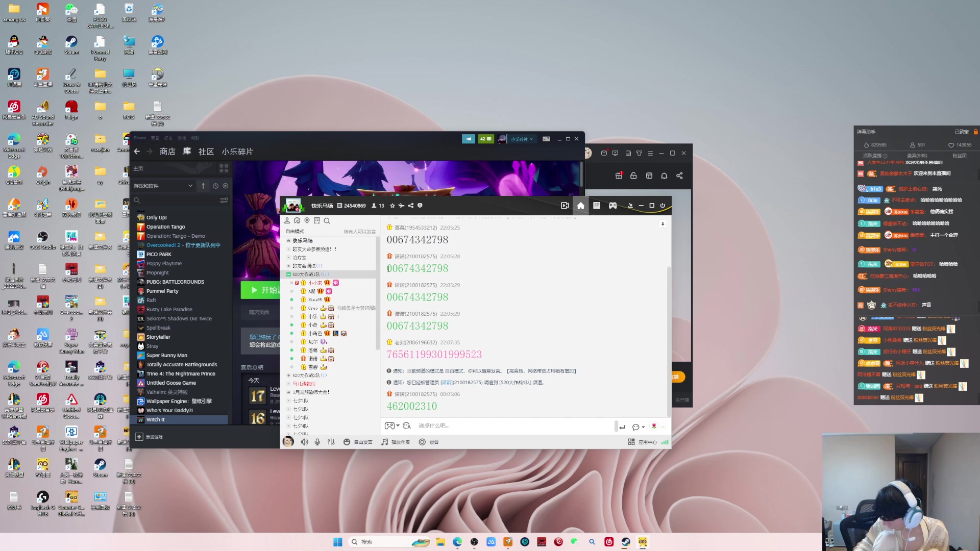Click the Steam recent clock filter icon

click(x=215, y=186)
